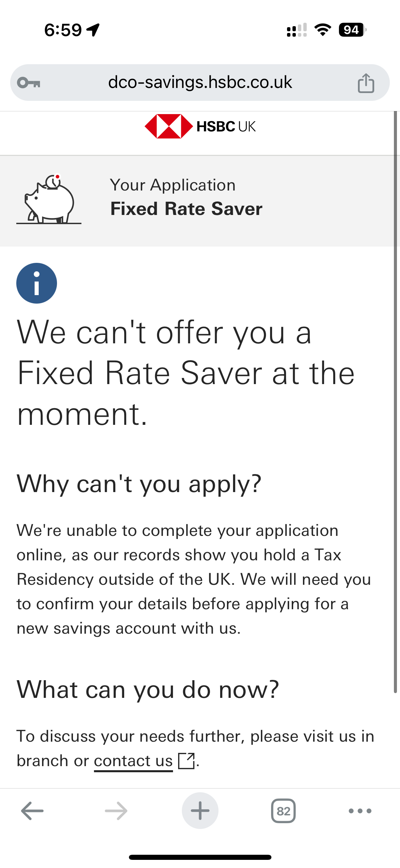
Task: Tap the share icon in address bar
Action: click(366, 83)
